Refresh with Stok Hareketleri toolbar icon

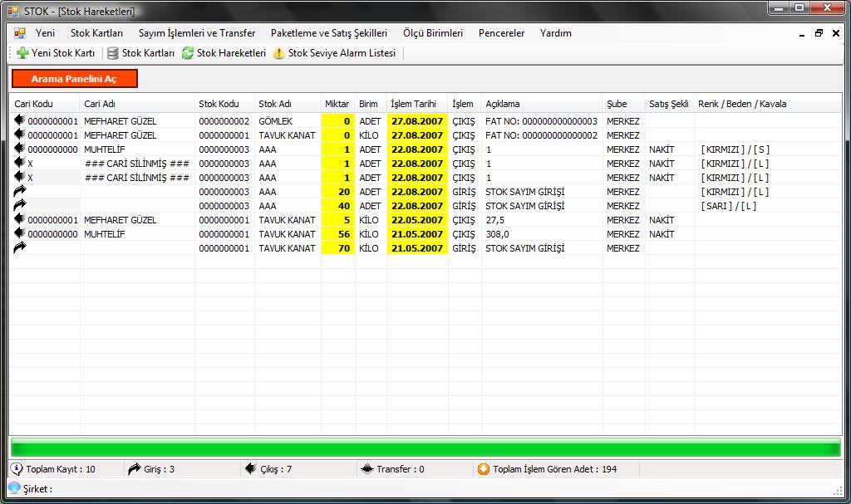(x=188, y=53)
